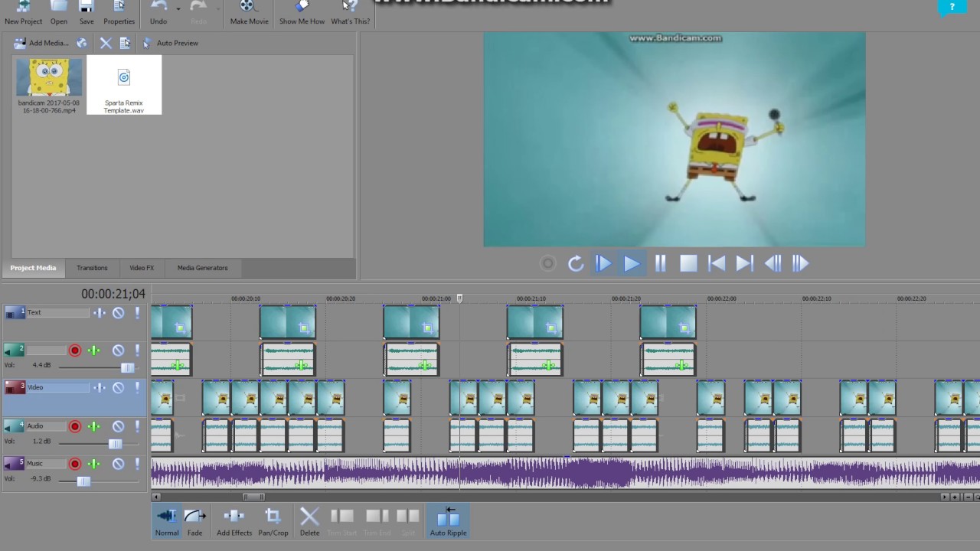The image size is (980, 551).
Task: Activate the What's This? help tool
Action: 350,12
